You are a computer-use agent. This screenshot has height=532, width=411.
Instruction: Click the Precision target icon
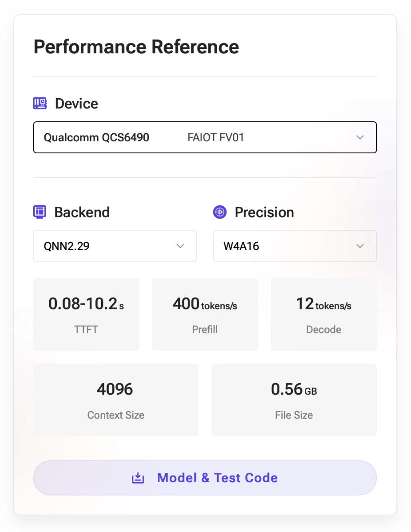click(x=220, y=212)
